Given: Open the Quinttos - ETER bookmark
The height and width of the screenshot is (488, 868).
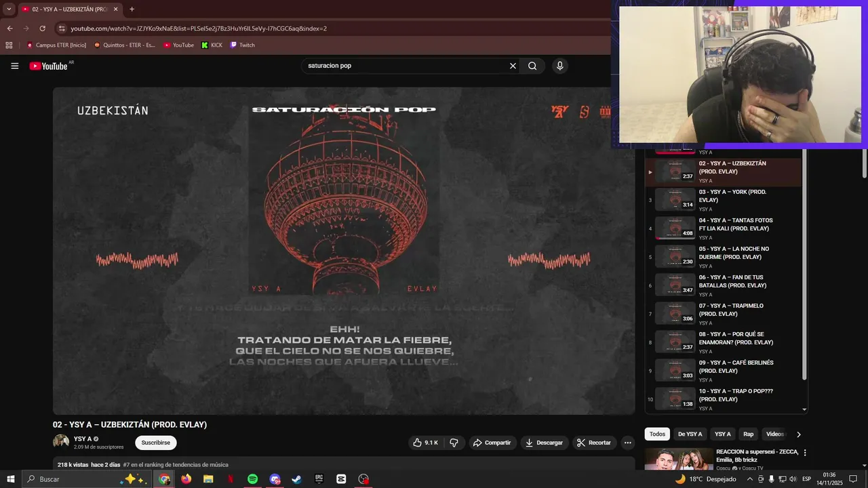Looking at the screenshot, I should coord(124,45).
